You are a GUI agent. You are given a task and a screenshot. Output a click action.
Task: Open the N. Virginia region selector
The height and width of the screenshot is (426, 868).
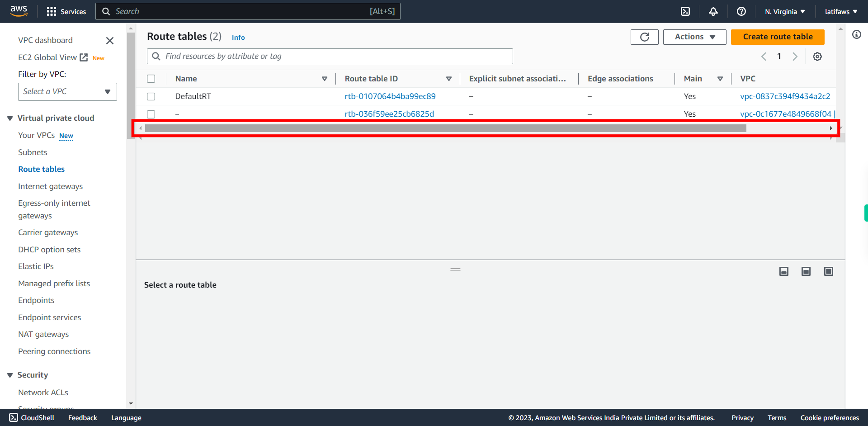coord(785,12)
